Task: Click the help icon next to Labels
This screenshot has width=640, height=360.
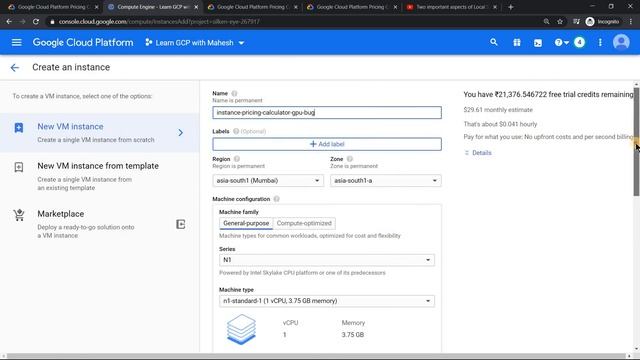Action: tap(236, 131)
